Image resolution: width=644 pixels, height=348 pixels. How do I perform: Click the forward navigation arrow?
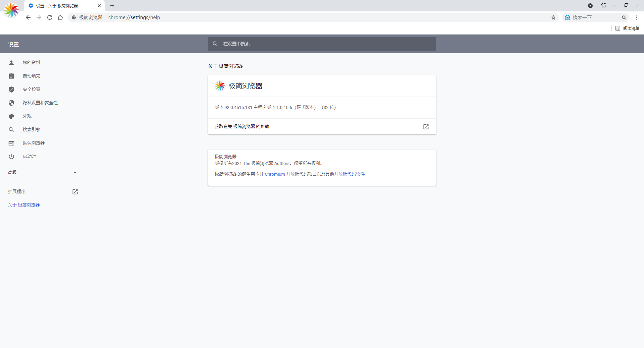pos(39,17)
